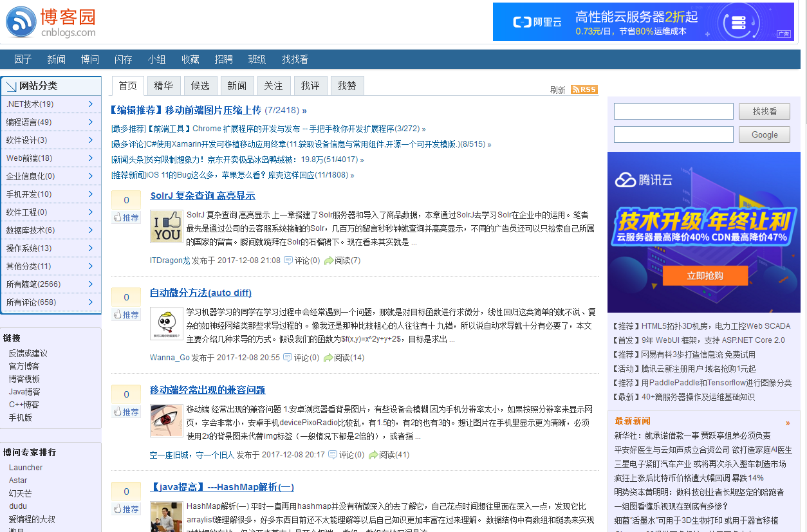Click 网站分类 header arrow icon

pyautogui.click(x=10, y=86)
